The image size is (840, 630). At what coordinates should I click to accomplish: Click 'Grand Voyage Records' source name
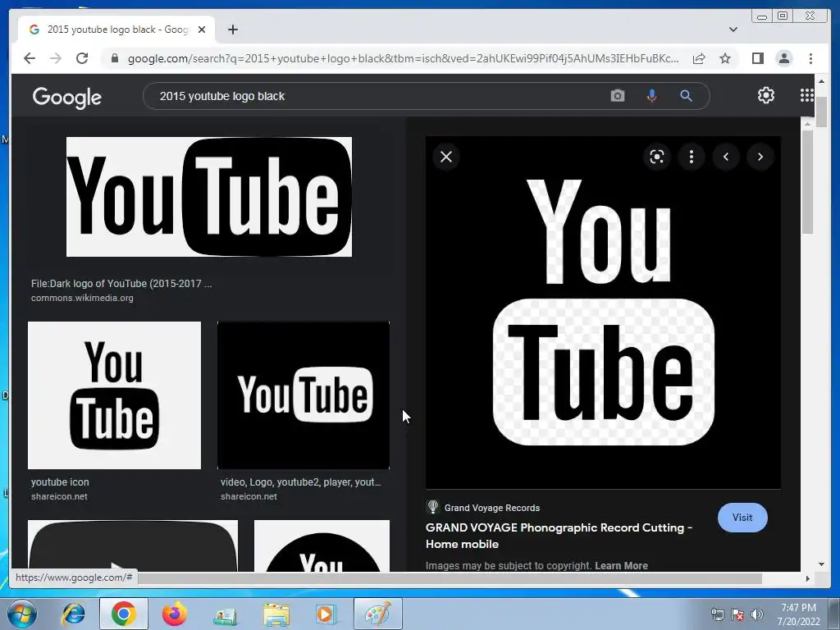[492, 508]
